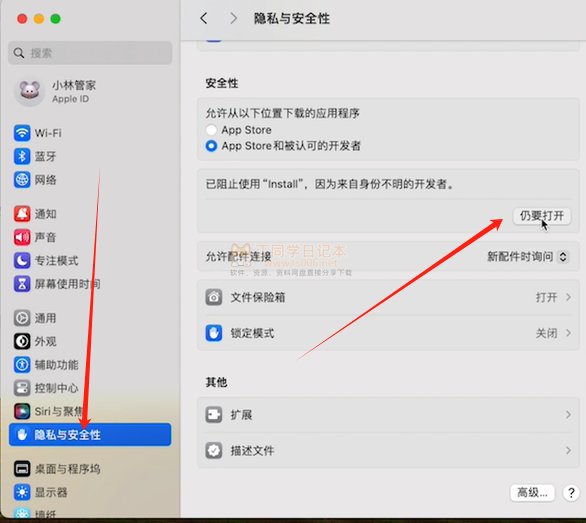Click the 关闭 status of 锁定模式

tap(546, 333)
